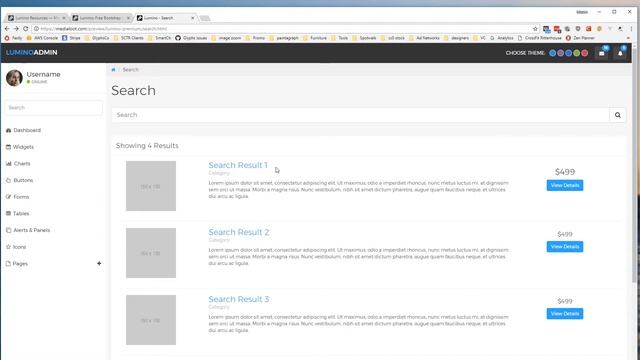Open the Promo bookmark folder
Screen dimensions: 640x360
pyautogui.click(x=256, y=38)
